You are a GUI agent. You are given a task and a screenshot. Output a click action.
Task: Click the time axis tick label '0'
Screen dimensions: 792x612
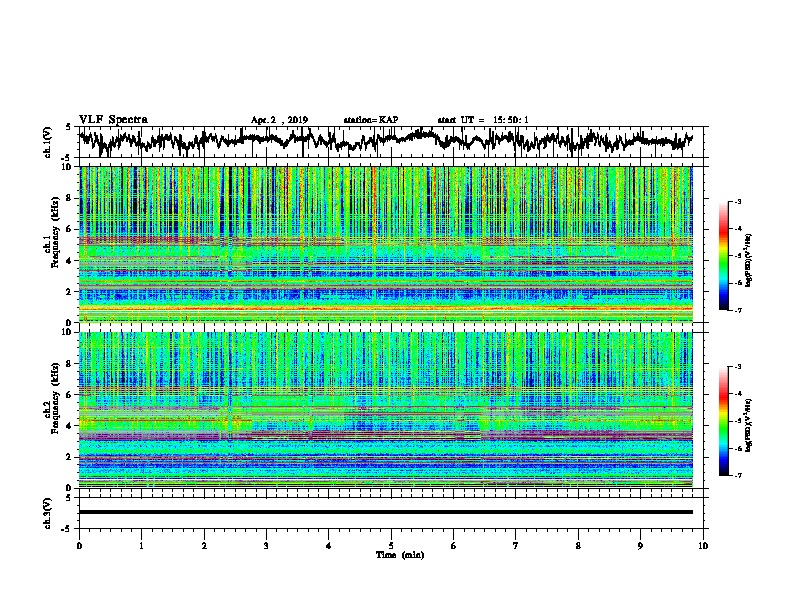tap(79, 546)
